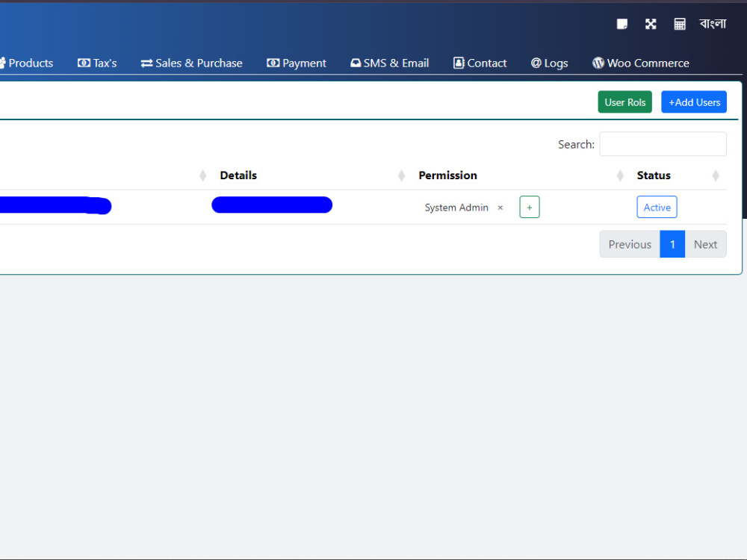Open the SMS & Email menu
747x560 pixels.
tap(390, 63)
